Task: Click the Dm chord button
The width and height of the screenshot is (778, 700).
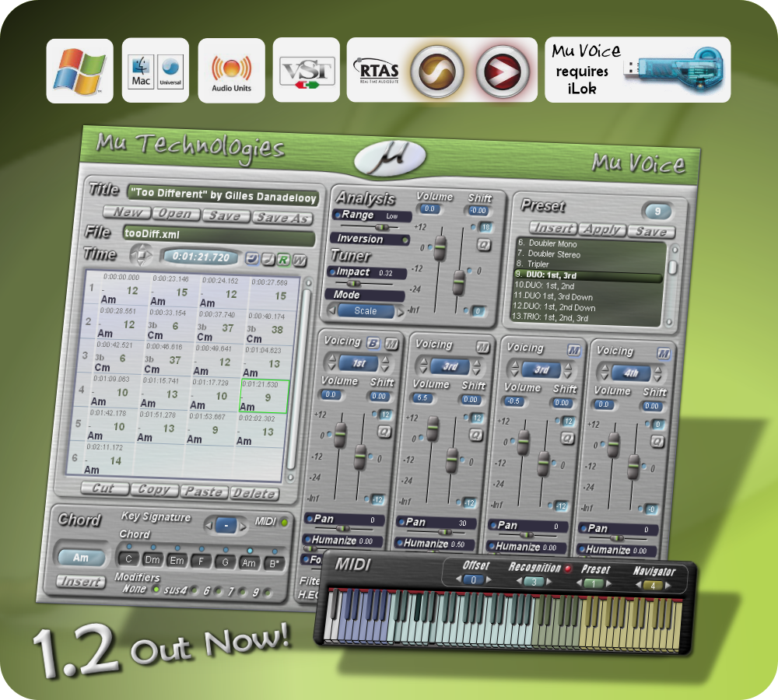Action: coord(152,560)
